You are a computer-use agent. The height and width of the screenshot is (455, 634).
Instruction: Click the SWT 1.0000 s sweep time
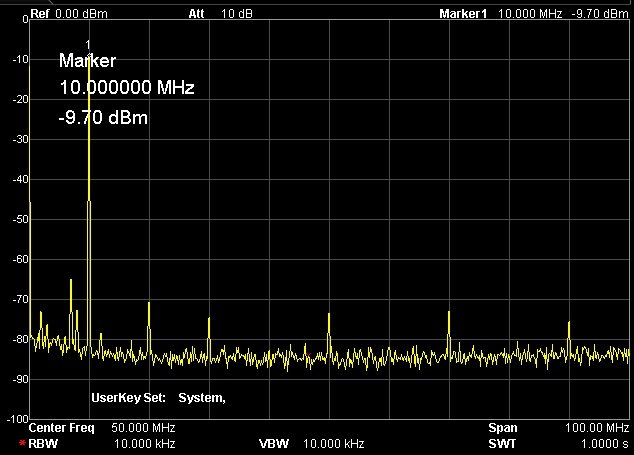coord(558,443)
